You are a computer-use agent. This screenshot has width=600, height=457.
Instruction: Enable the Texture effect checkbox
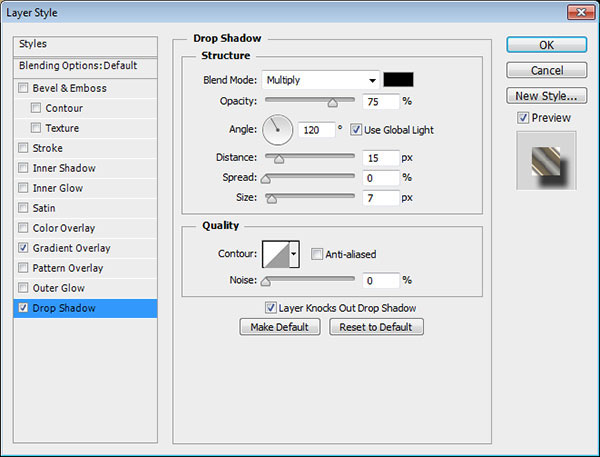36,128
